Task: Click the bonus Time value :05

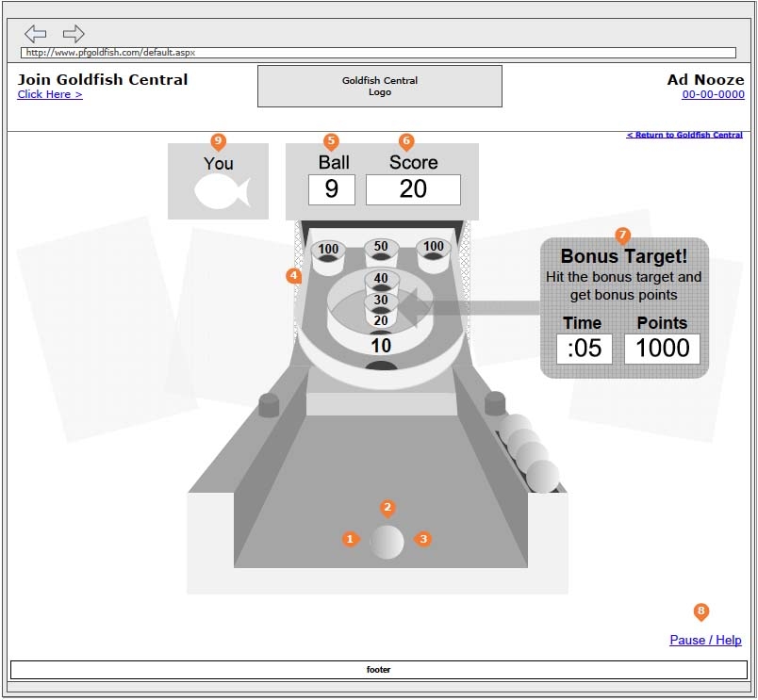Action: 584,349
